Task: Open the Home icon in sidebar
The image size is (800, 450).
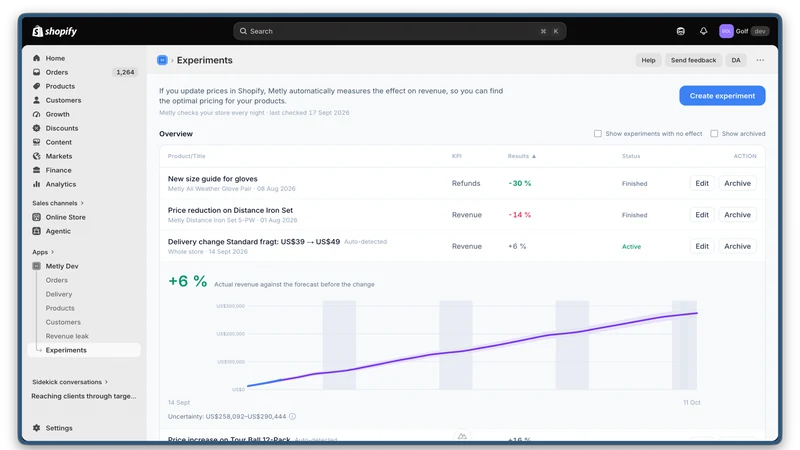Action: 36,58
